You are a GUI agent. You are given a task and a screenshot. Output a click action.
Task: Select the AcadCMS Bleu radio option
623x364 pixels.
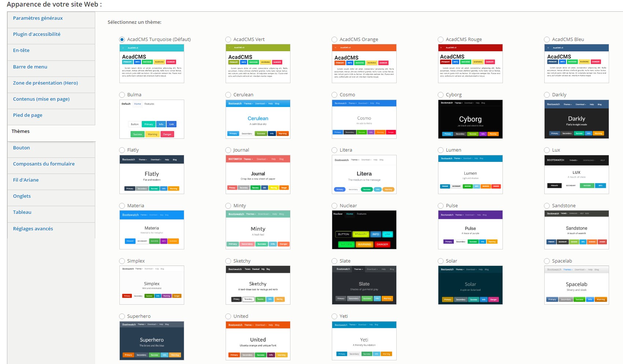[x=547, y=40]
